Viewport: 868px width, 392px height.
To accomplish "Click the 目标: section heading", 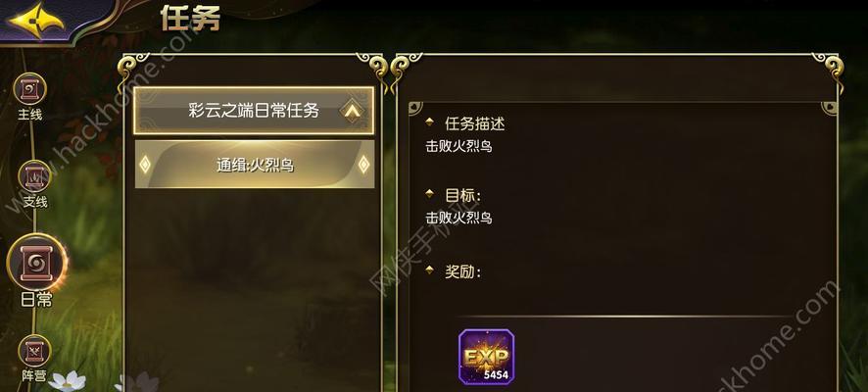I will click(x=462, y=195).
